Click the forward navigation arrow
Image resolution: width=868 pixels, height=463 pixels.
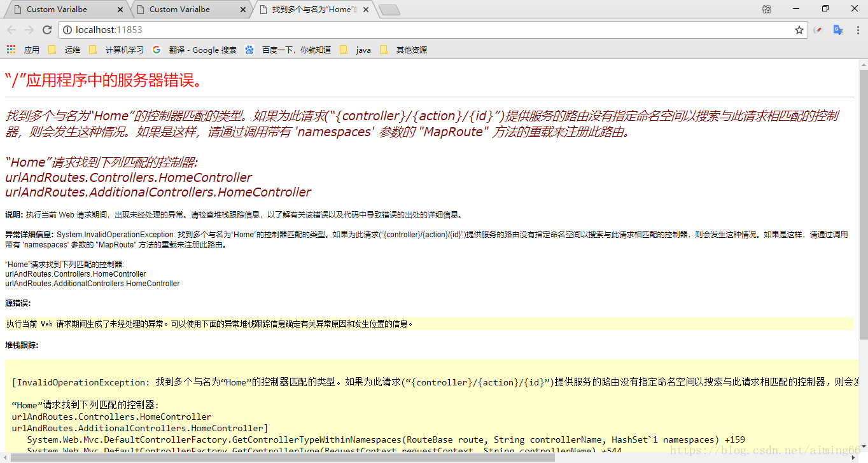tap(29, 30)
